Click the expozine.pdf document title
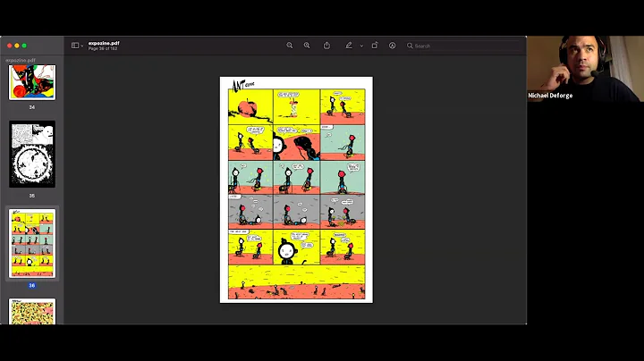Screen dimensions: 644x361 (104, 43)
